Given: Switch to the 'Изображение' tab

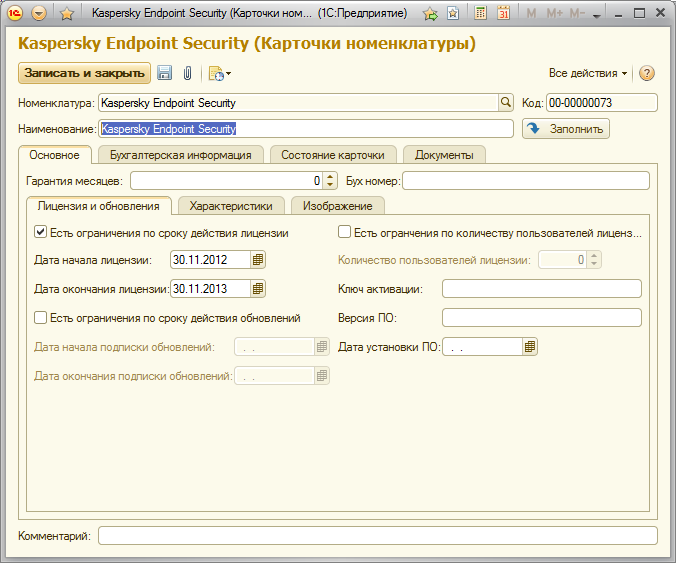Looking at the screenshot, I should click(338, 206).
